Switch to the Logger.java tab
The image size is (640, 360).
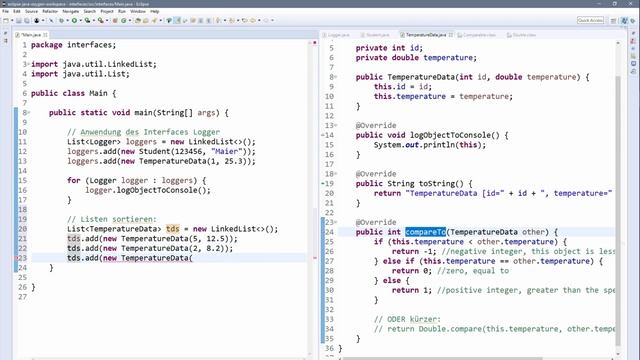336,35
